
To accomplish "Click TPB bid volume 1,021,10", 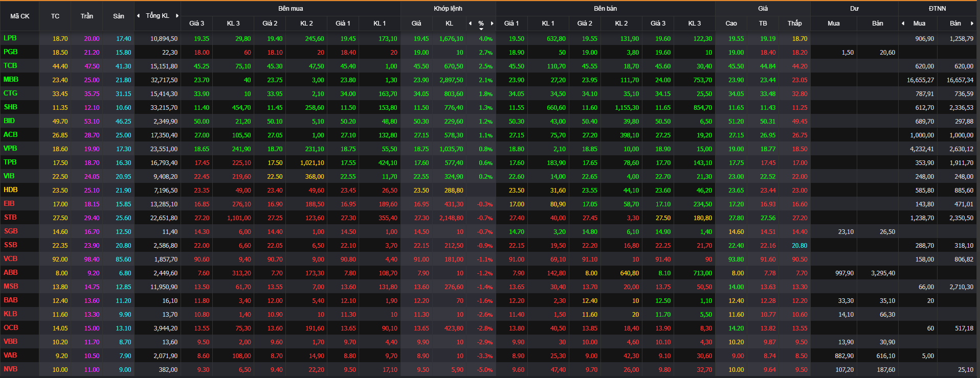I will [312, 163].
